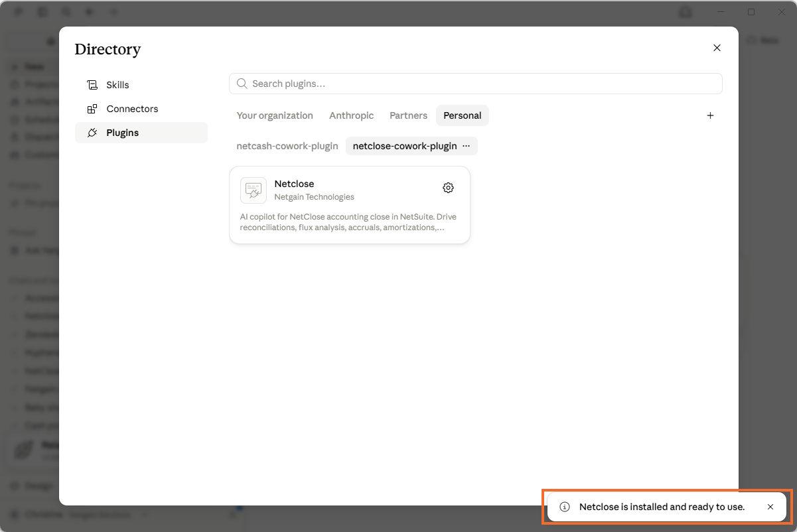Open Netclose plugin settings gear
The width and height of the screenshot is (797, 532).
(x=448, y=188)
